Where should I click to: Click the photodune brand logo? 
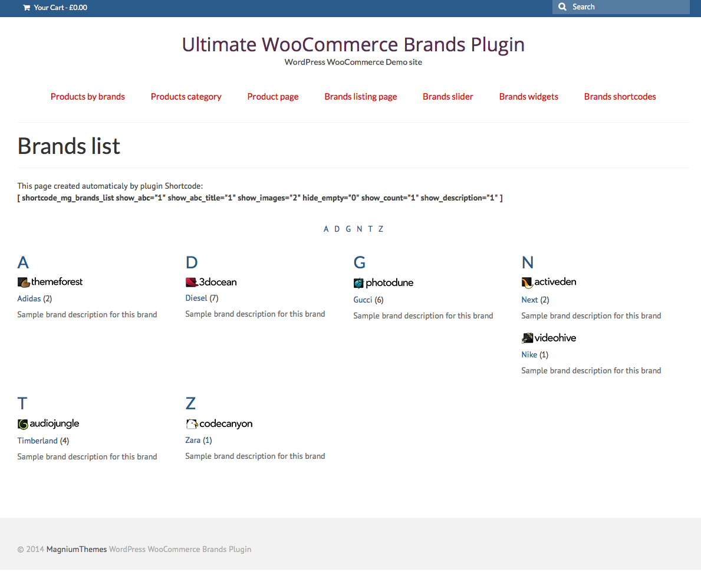coord(383,283)
